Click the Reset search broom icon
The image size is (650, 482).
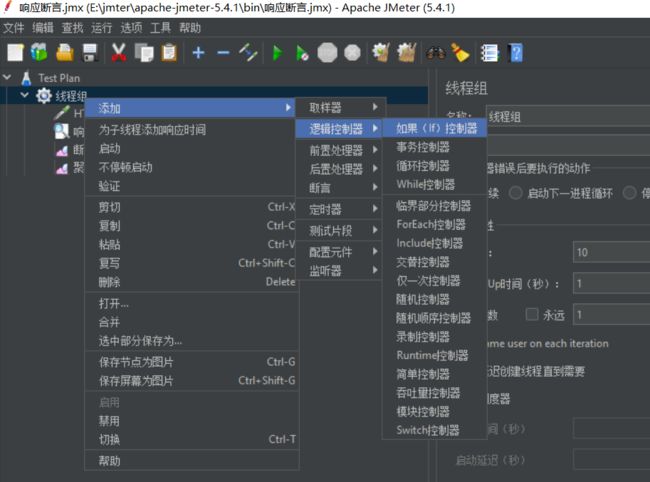pyautogui.click(x=460, y=53)
